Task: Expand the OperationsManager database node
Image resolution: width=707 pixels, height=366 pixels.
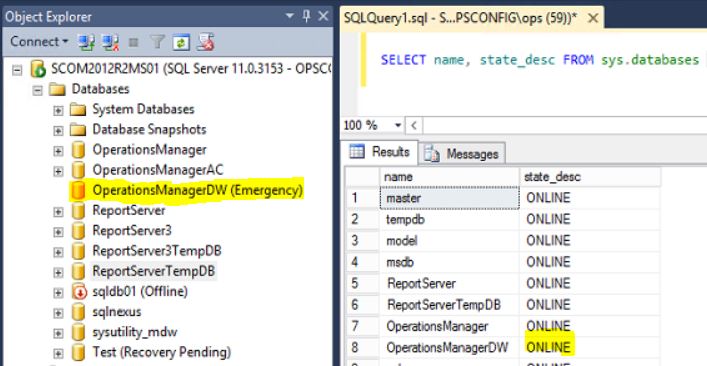Action: coord(58,151)
